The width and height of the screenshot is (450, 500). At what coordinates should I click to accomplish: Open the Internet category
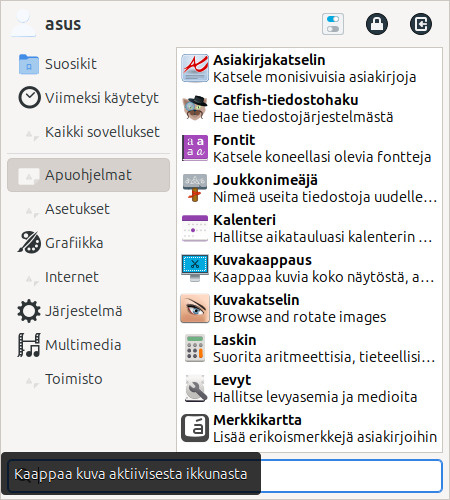point(88,277)
